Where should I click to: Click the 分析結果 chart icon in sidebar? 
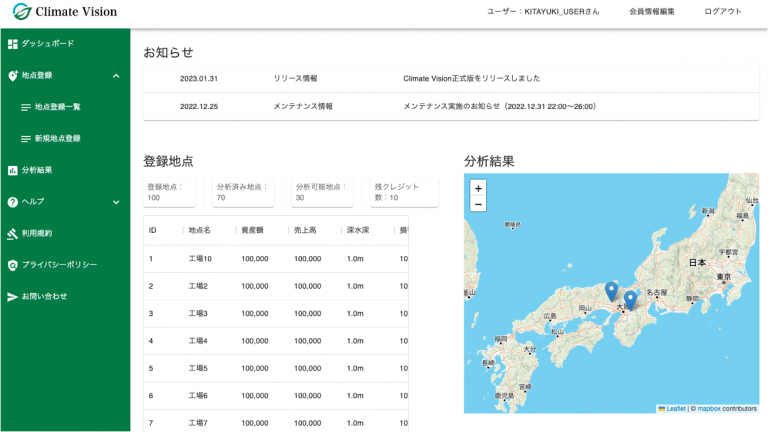coord(13,170)
